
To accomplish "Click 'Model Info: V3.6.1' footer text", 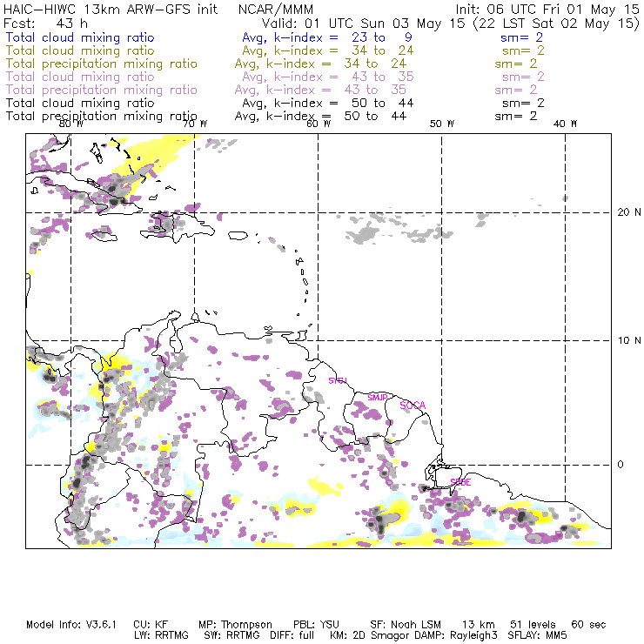I will [71, 625].
